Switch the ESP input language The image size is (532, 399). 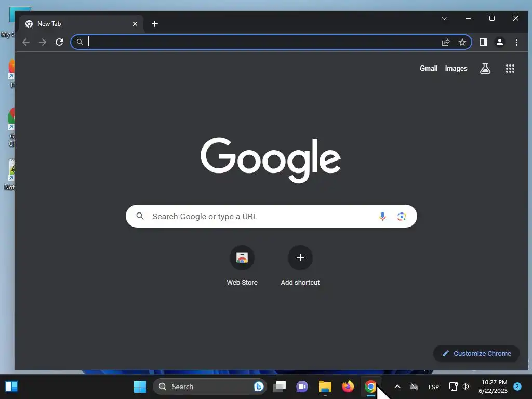click(434, 387)
